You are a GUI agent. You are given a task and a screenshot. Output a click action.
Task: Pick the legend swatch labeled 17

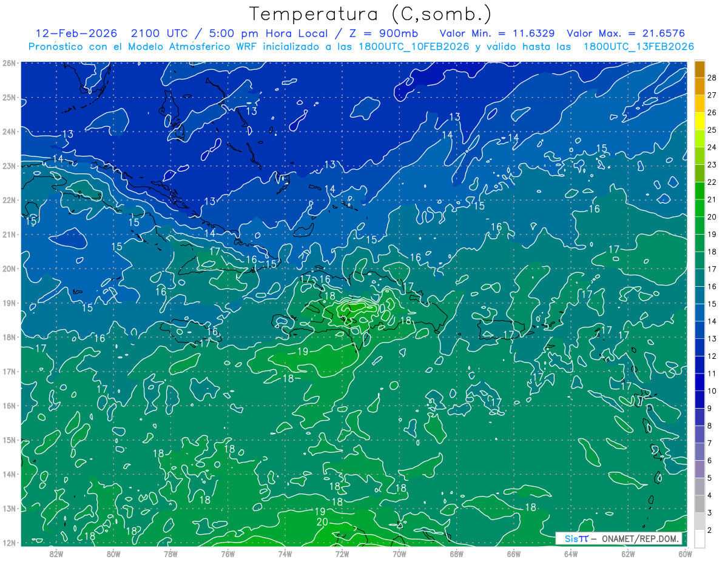pyautogui.click(x=699, y=261)
